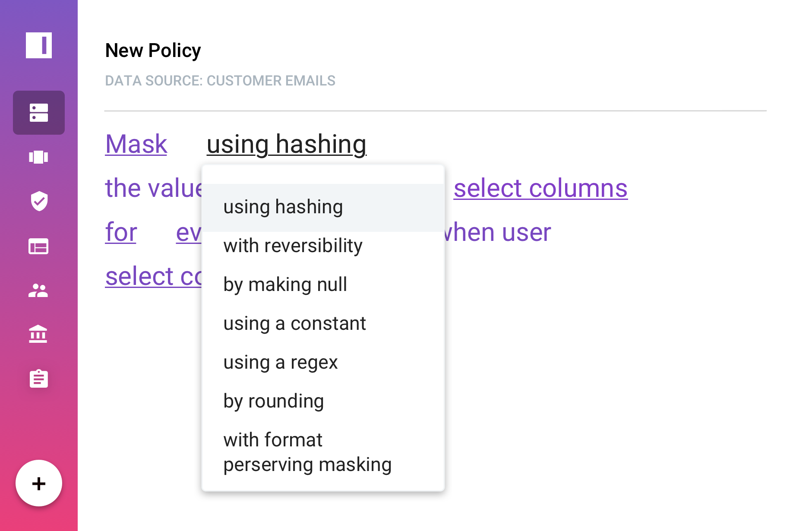Open the data sources server icon
Screen dimensions: 812x531
pyautogui.click(x=39, y=113)
